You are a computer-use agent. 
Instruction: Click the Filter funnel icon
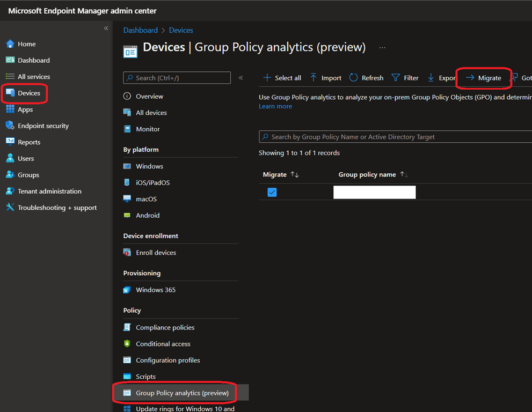pyautogui.click(x=396, y=78)
